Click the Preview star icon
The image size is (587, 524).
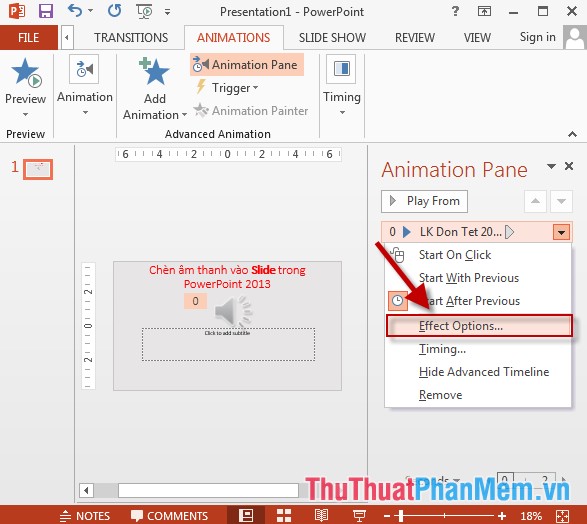point(26,73)
